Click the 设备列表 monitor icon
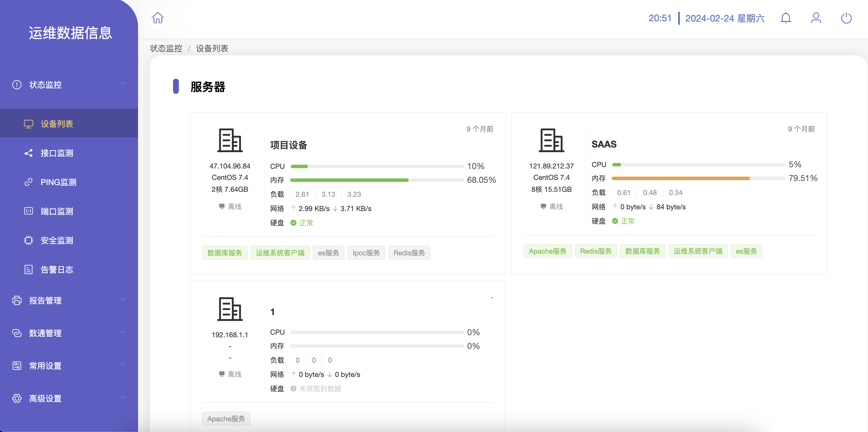 point(28,124)
